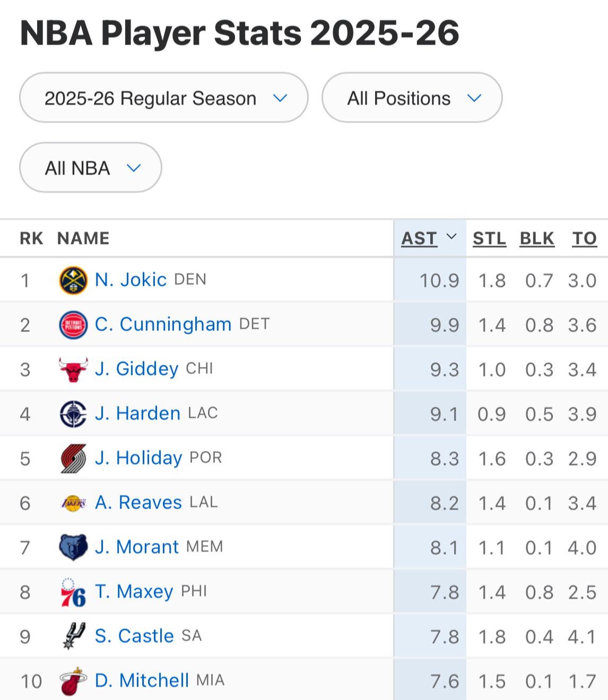The height and width of the screenshot is (700, 608).
Task: Click the Denver Nuggets team logo
Action: pos(73,281)
